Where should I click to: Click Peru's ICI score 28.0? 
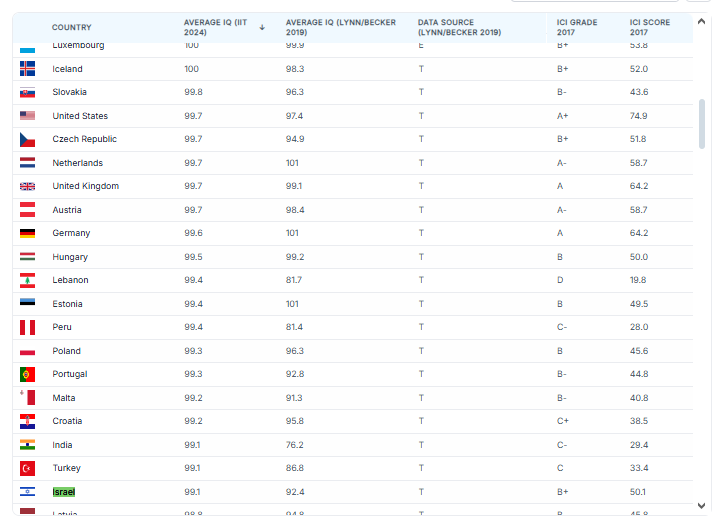tap(638, 327)
